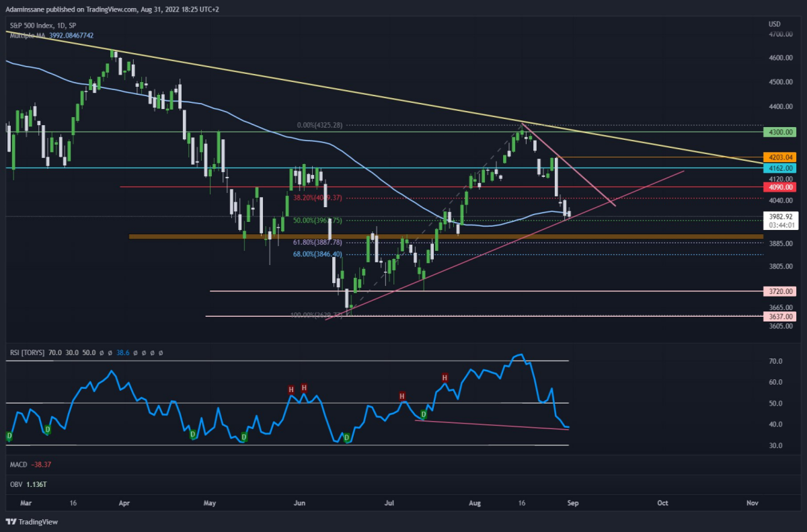Expand the OBV indicator pane

(26, 484)
